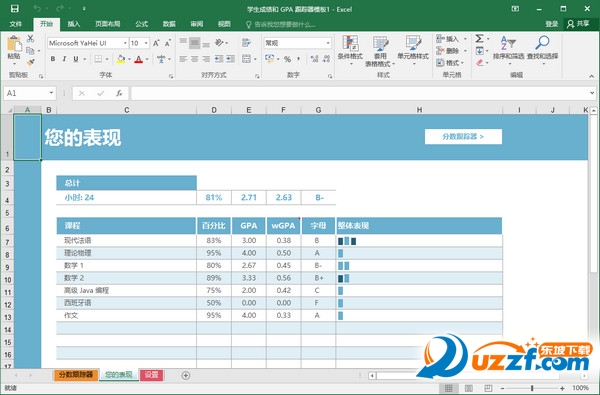Switch to the Data (数据) tab
Image resolution: width=600 pixels, height=395 pixels.
click(169, 24)
